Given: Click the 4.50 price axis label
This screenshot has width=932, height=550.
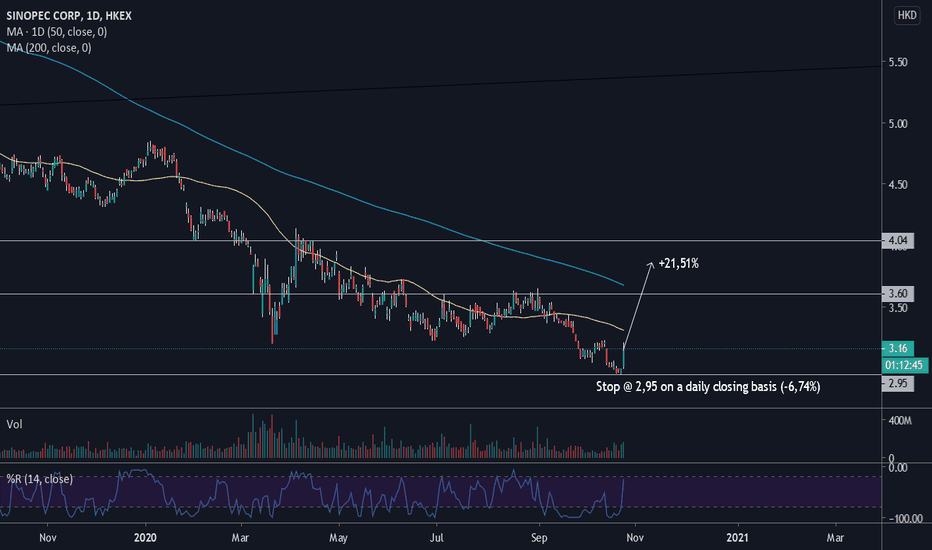Looking at the screenshot, I should pos(898,185).
